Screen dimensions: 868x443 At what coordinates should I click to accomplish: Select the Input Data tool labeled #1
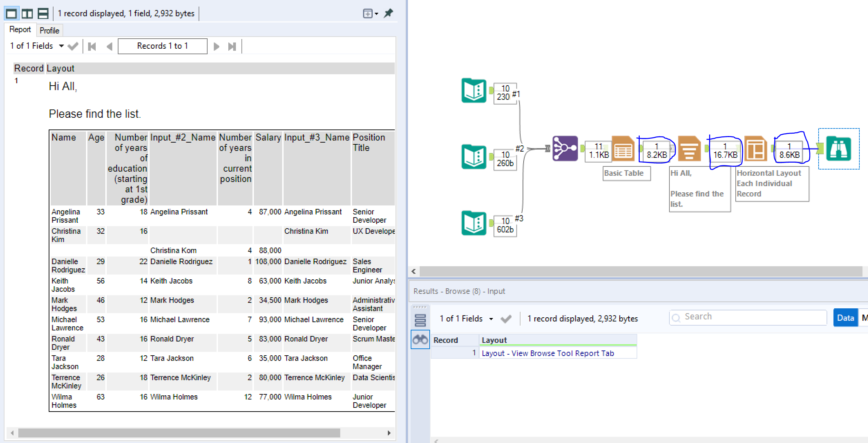[473, 90]
